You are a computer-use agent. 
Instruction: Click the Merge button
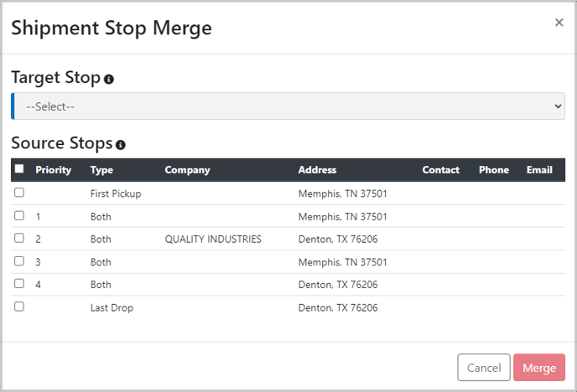click(539, 368)
